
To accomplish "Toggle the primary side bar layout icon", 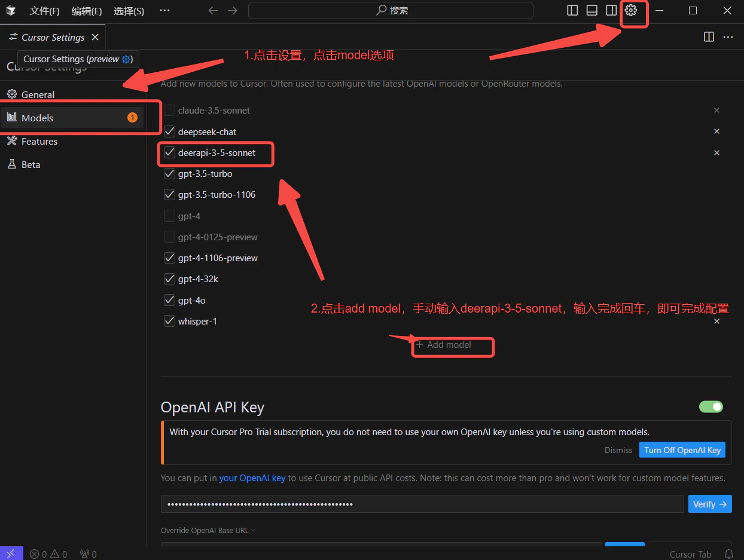I will point(572,10).
